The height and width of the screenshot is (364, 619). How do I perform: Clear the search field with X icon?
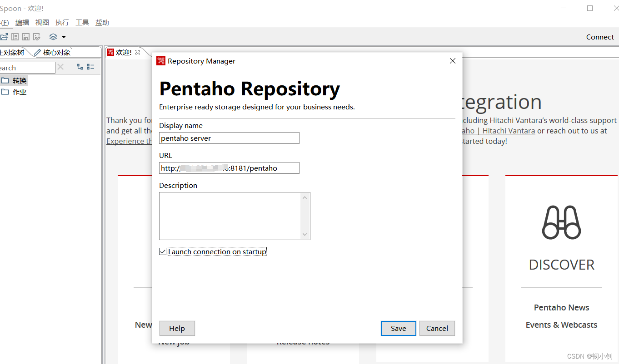point(60,67)
